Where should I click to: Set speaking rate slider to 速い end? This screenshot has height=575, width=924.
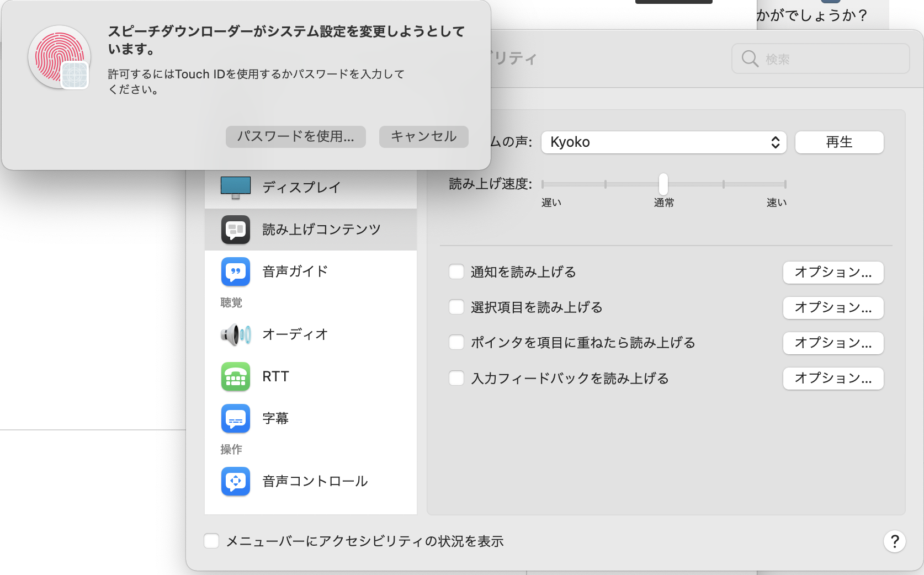(x=785, y=184)
